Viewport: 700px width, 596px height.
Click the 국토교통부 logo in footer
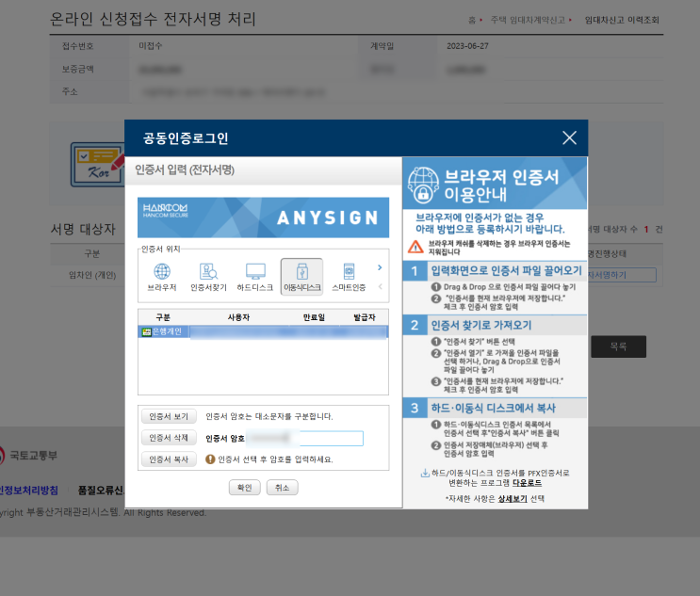(x=28, y=456)
